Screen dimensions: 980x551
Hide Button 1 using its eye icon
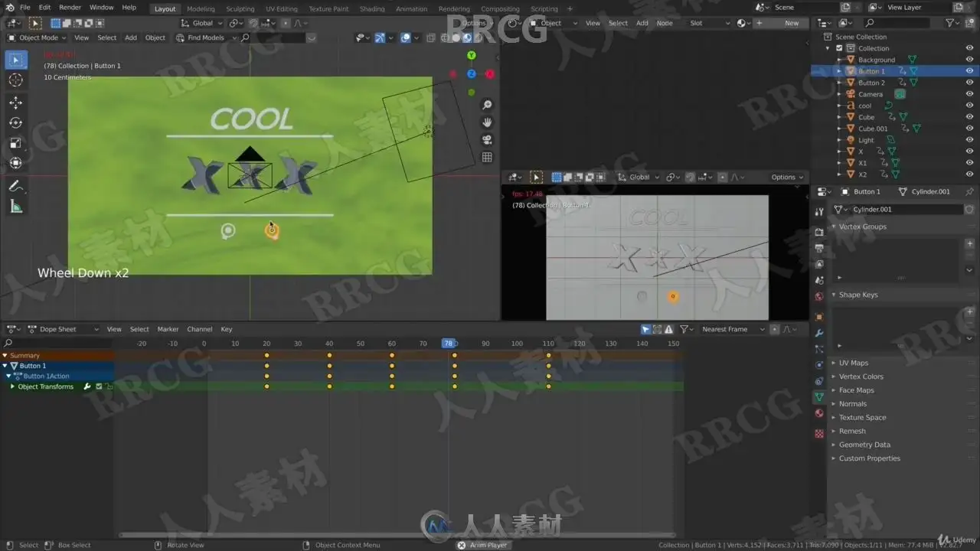(x=969, y=71)
